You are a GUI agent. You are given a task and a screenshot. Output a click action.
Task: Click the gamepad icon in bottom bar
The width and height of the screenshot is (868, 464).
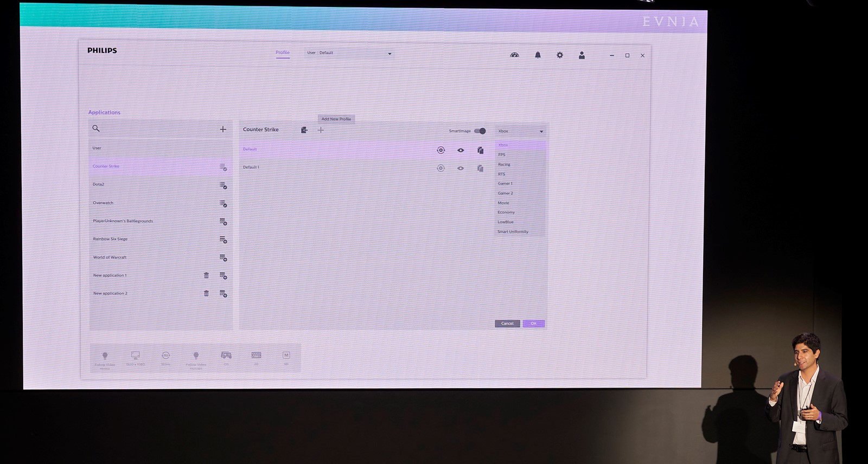226,355
